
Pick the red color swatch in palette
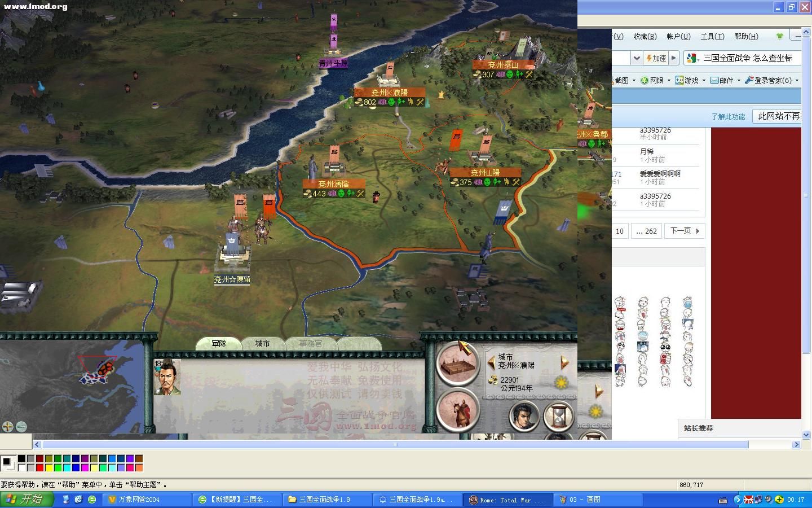click(39, 467)
